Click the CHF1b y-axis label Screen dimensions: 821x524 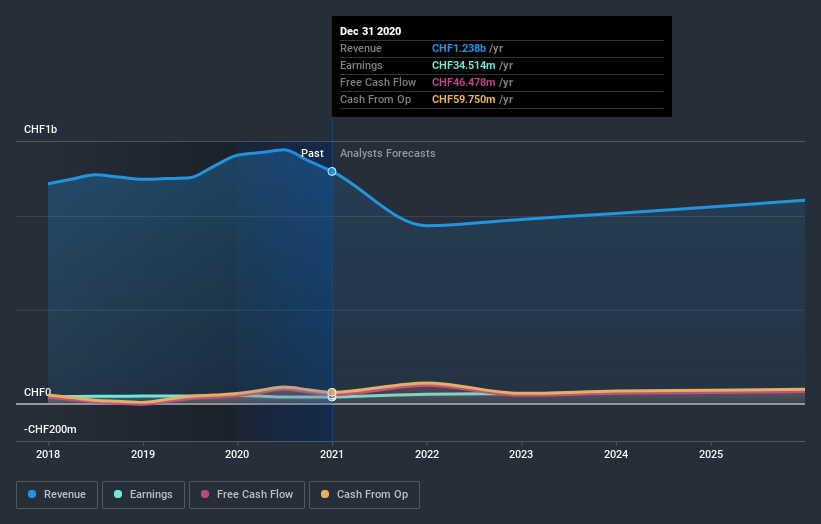(40, 129)
